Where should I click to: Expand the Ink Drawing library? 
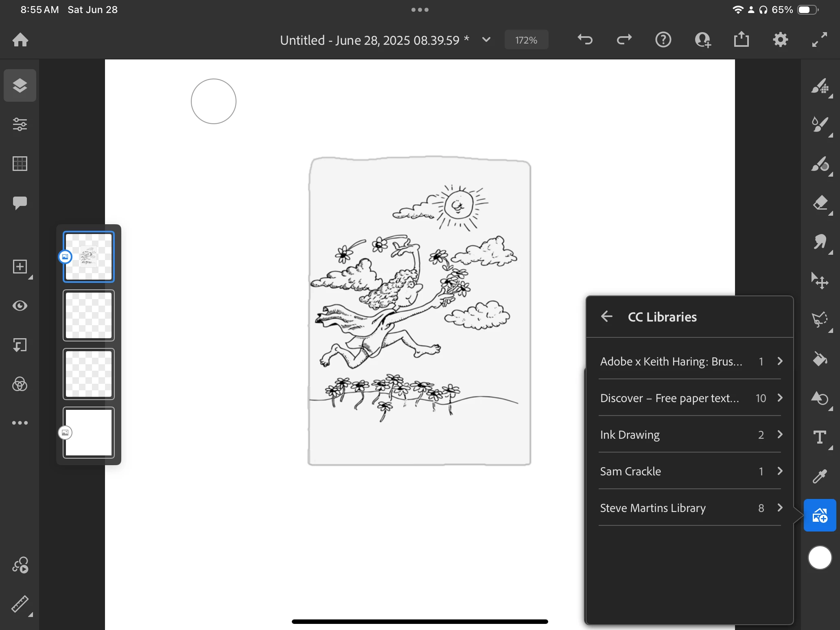coord(689,435)
